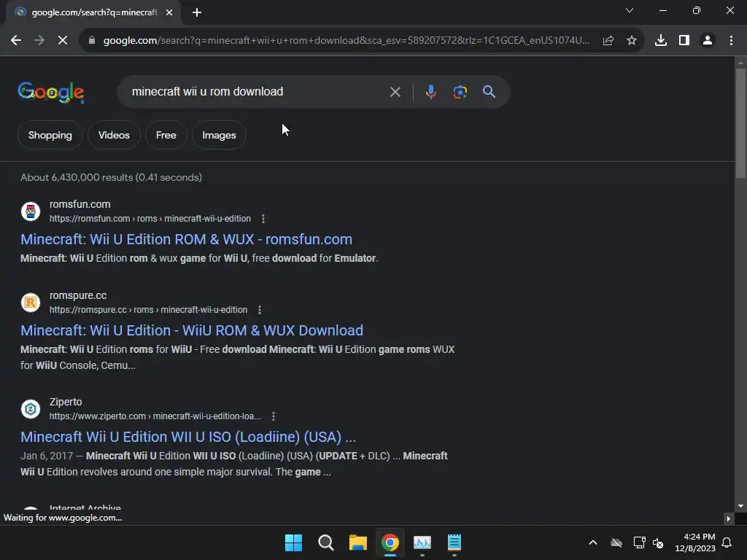Open Chrome three-dot menu
Screen dimensions: 747x560
pos(731,41)
